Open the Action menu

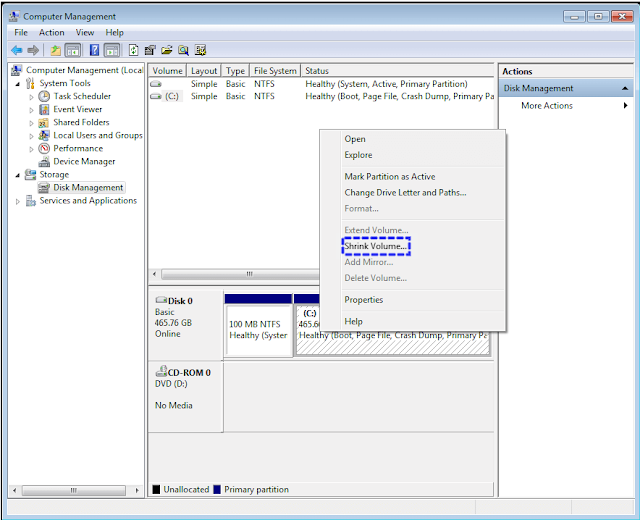tap(51, 33)
